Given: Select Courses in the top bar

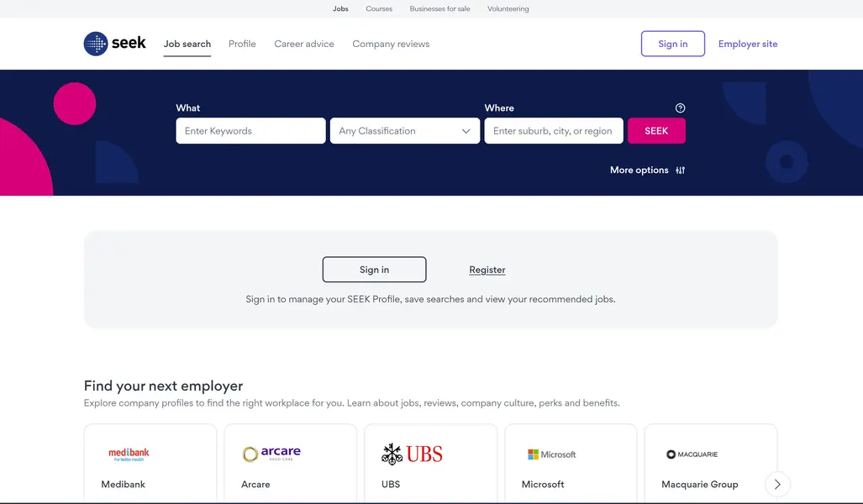Looking at the screenshot, I should point(379,8).
